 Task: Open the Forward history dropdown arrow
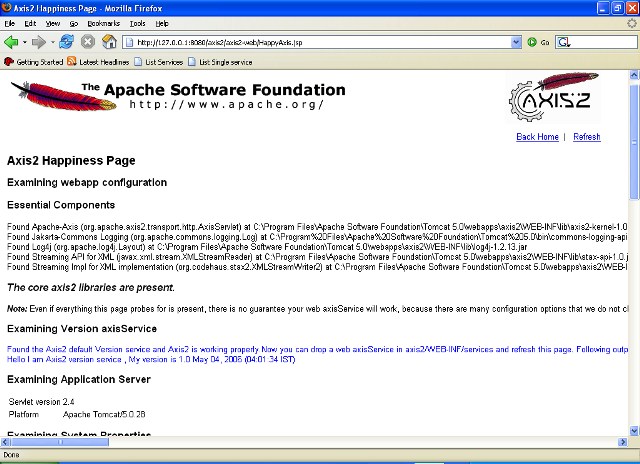click(53, 42)
